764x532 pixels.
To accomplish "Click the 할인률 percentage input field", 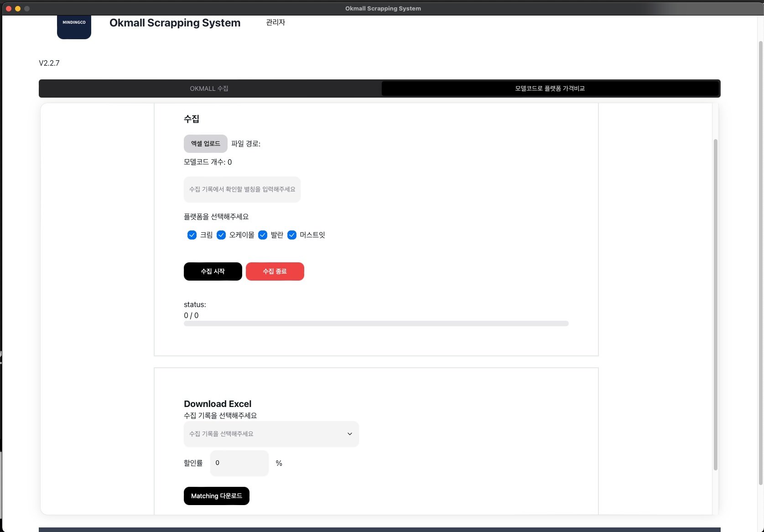I will click(239, 463).
